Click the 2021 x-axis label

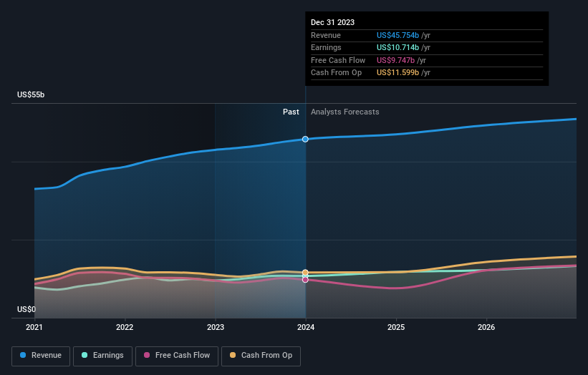click(34, 328)
